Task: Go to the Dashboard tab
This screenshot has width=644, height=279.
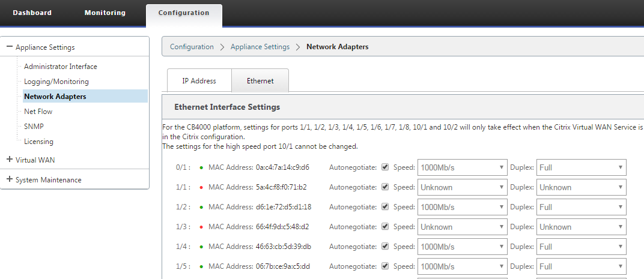Action: pyautogui.click(x=32, y=13)
